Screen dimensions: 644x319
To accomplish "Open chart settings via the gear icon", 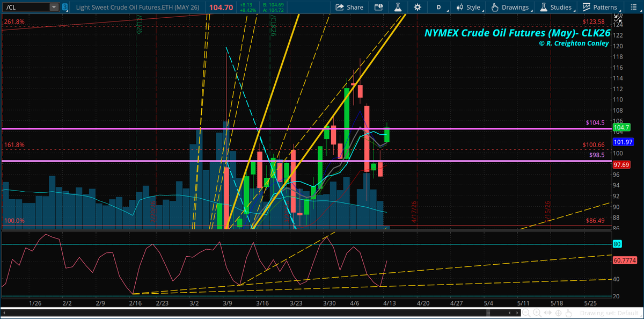I will [418, 7].
